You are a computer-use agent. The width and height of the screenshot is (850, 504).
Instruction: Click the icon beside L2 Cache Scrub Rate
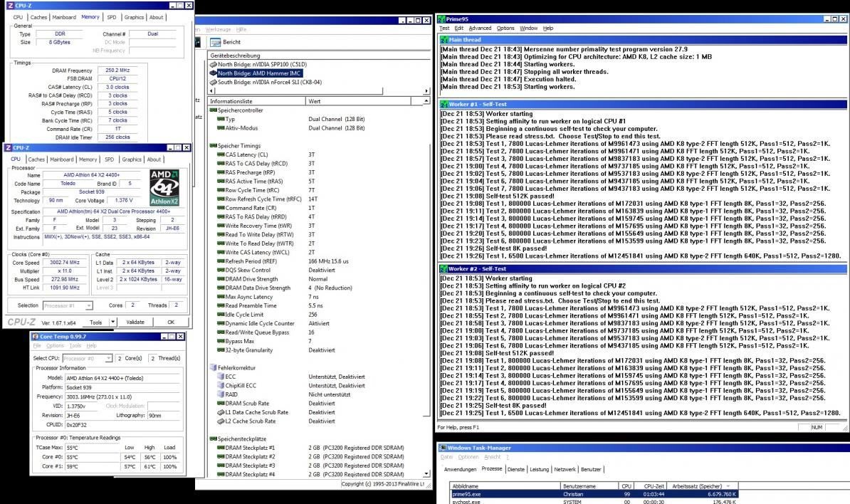[221, 421]
